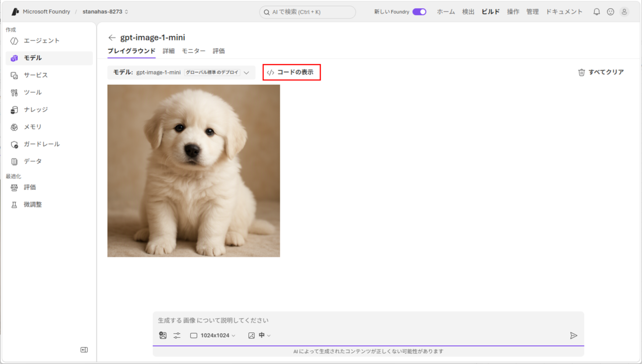The image size is (642, 364).
Task: Open エージェント in the sidebar
Action: click(x=49, y=41)
